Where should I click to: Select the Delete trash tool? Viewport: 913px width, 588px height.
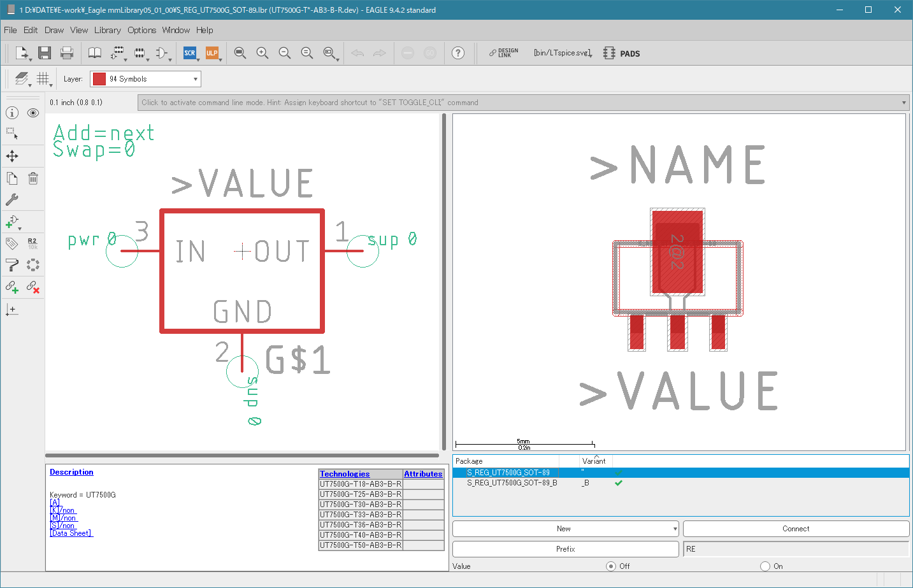[33, 178]
